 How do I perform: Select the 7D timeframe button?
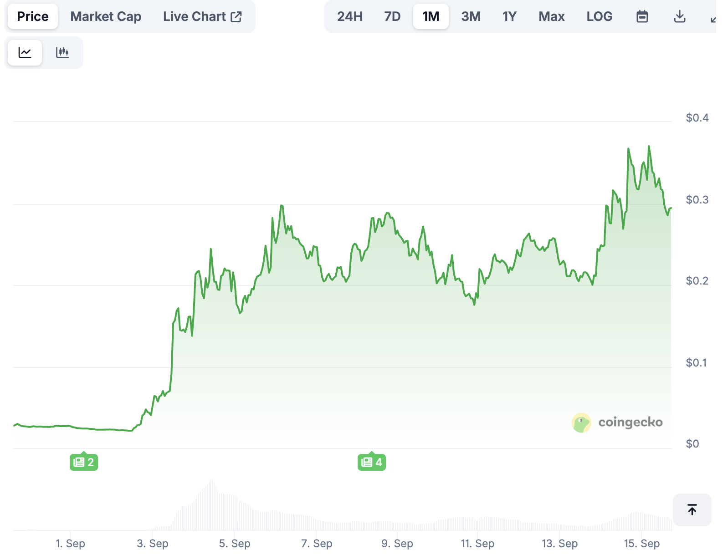pos(391,16)
